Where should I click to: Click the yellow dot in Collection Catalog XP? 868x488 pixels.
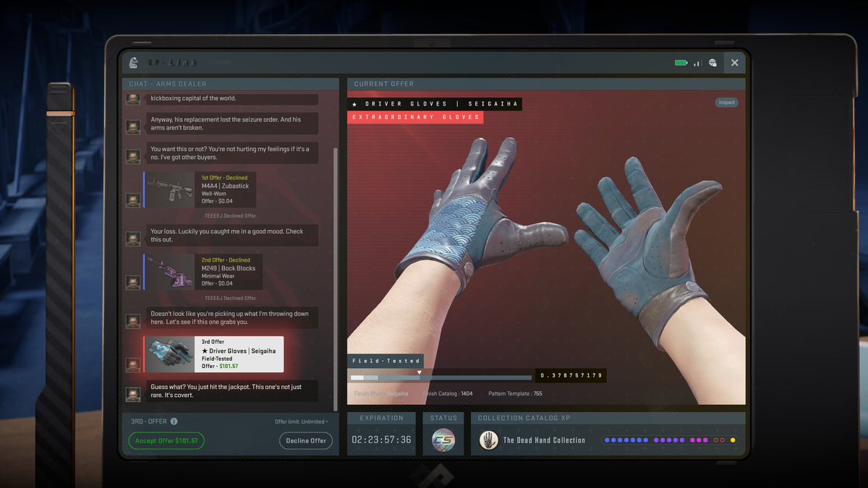pos(733,440)
